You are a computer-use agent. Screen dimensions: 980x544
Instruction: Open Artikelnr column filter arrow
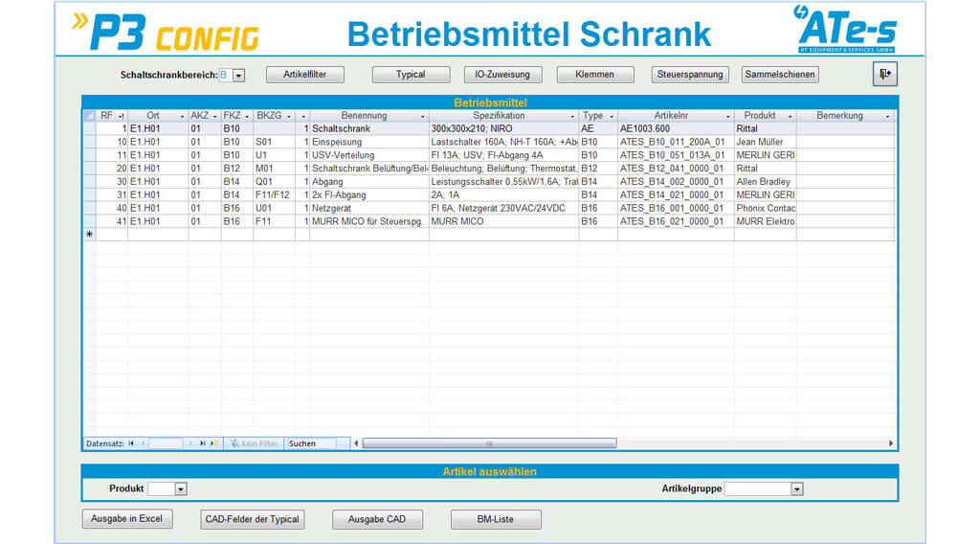pos(727,116)
